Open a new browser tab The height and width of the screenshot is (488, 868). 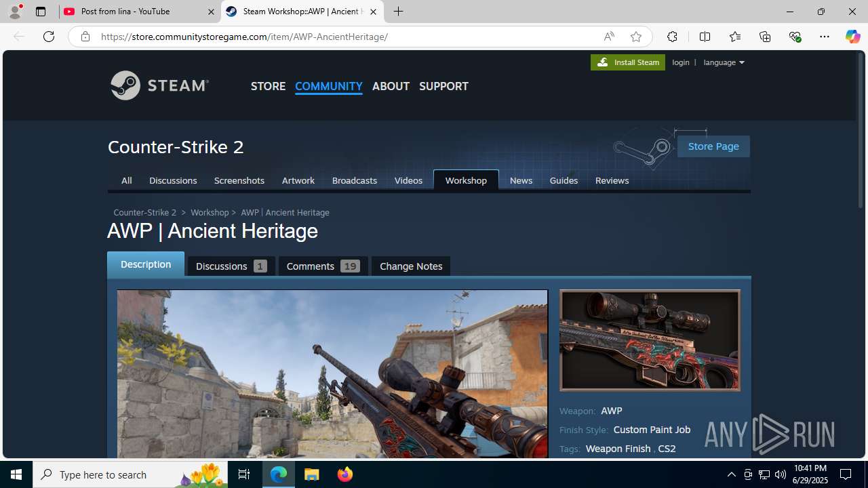(x=399, y=12)
